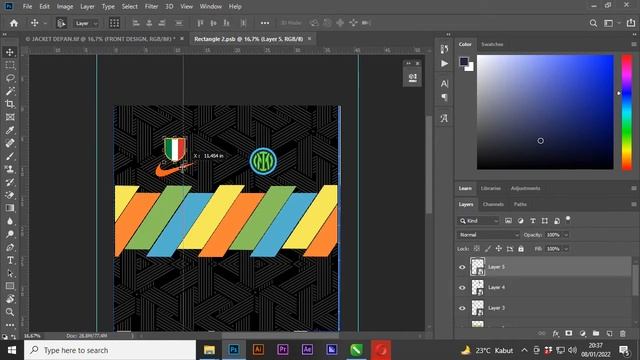The height and width of the screenshot is (360, 640).
Task: Toggle lock position icon
Action: pyautogui.click(x=499, y=249)
